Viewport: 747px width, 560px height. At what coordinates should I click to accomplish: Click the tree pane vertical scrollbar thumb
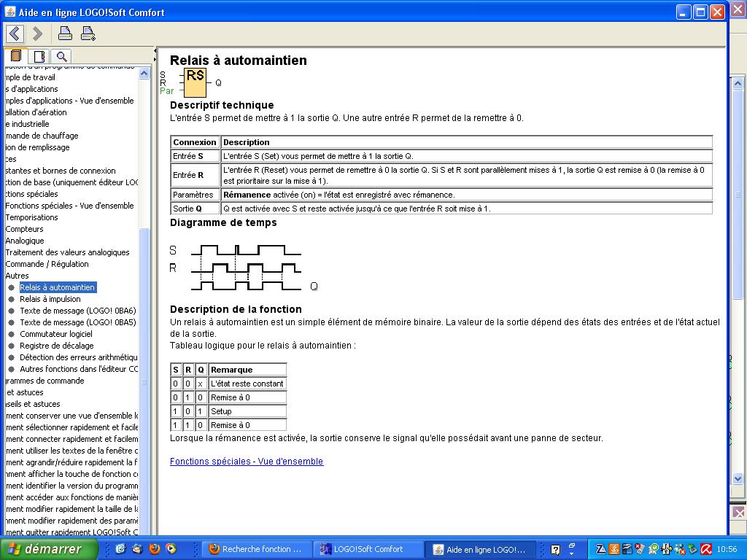pos(144,382)
